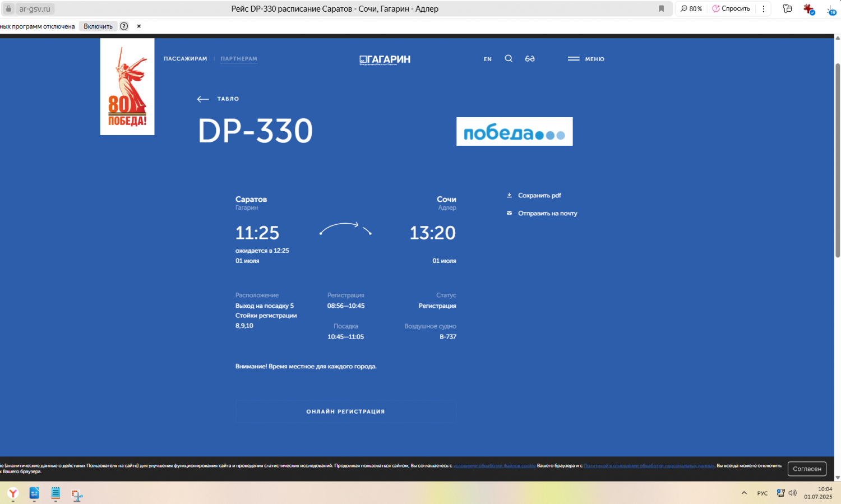Click the arrival city Сочи
Viewport: 841px width, 504px height.
click(x=446, y=199)
